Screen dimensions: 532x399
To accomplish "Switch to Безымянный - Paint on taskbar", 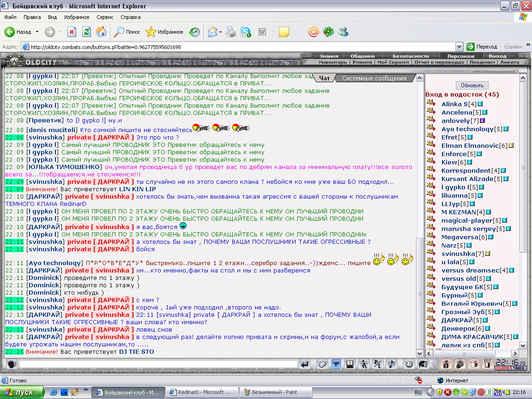I will [275, 392].
